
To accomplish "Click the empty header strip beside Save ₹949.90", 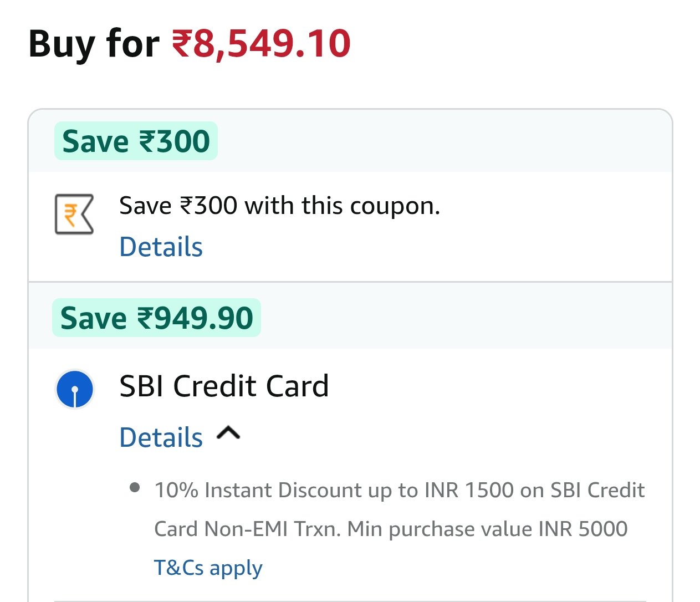I will (466, 318).
